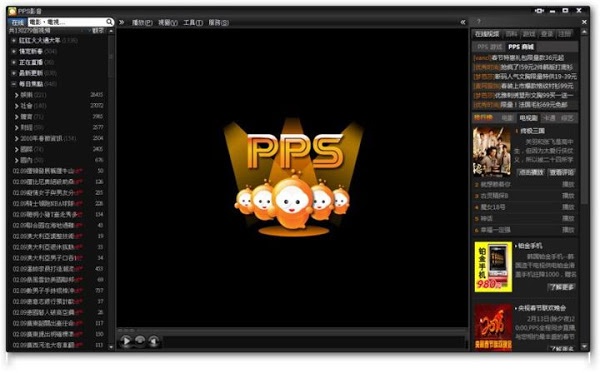Click the 央视春节联欢晚会 title link
Screen dimensions: 600x373
coord(542,308)
